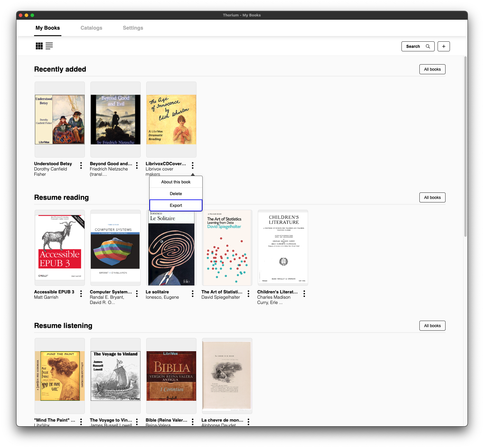Open the La chevre de monsieur cover

click(227, 376)
